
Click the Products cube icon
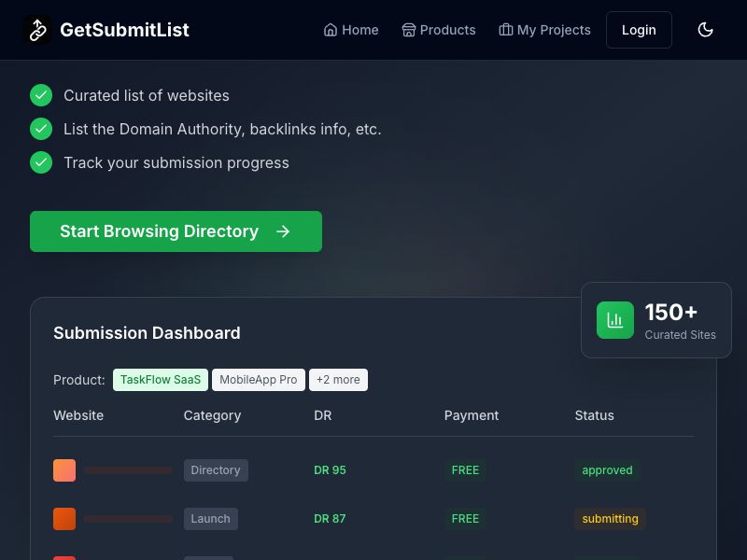point(408,30)
